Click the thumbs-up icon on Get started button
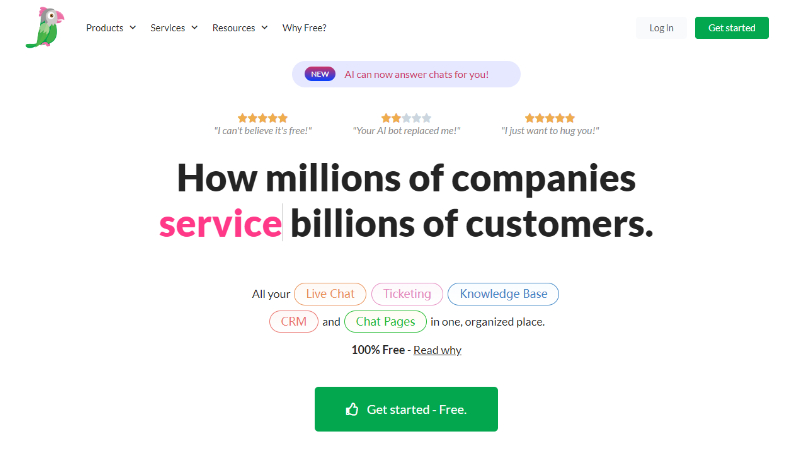This screenshot has width=800, height=450. coord(352,409)
